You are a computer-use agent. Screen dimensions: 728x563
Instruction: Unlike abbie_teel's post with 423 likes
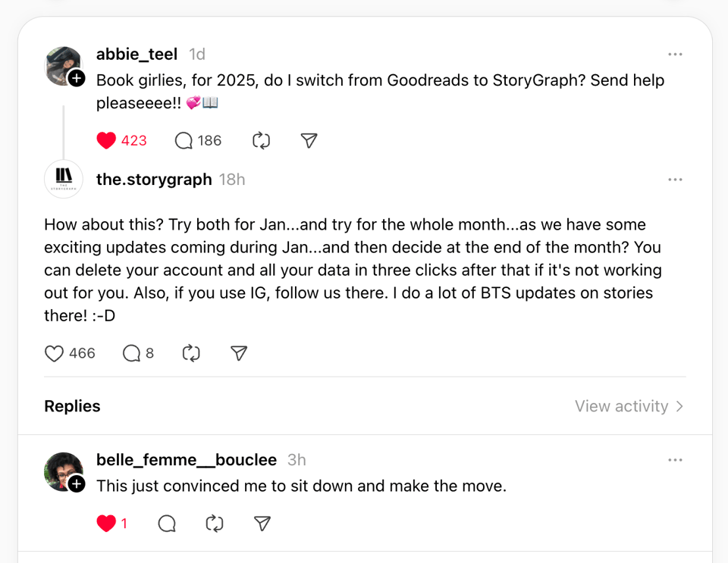coord(107,140)
